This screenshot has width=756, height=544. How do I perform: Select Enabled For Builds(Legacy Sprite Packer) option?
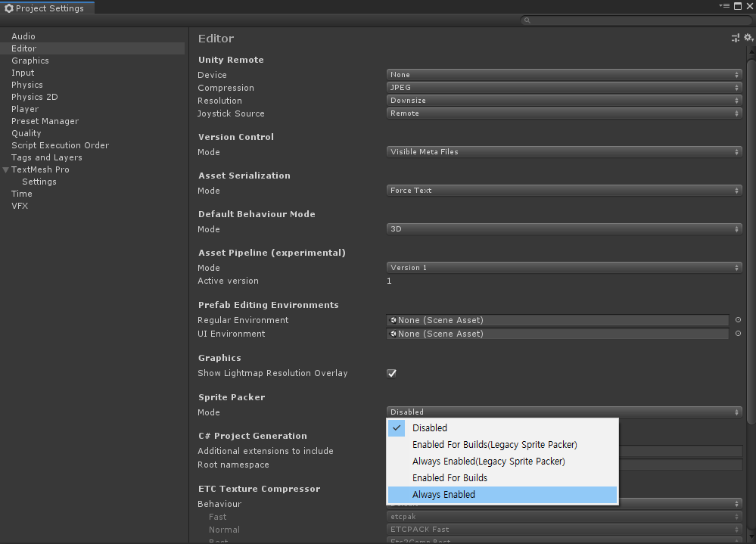(x=502, y=445)
